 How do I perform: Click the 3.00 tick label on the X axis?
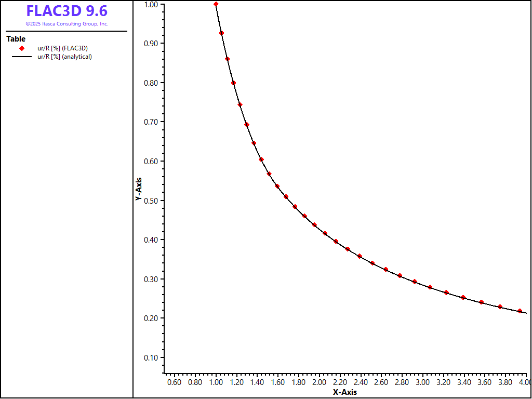[423, 383]
